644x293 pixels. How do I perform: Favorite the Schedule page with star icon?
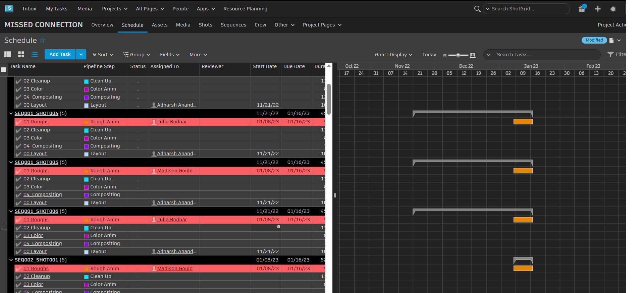[x=42, y=40]
